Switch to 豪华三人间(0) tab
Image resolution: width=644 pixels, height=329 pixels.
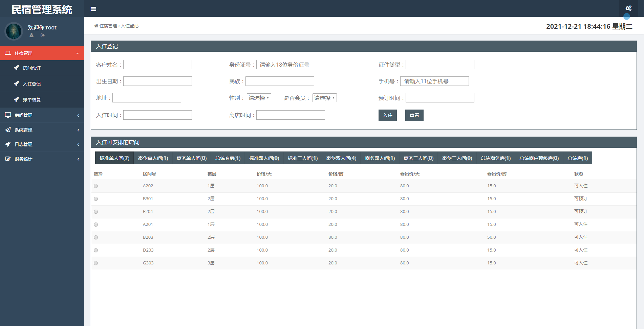[457, 158]
